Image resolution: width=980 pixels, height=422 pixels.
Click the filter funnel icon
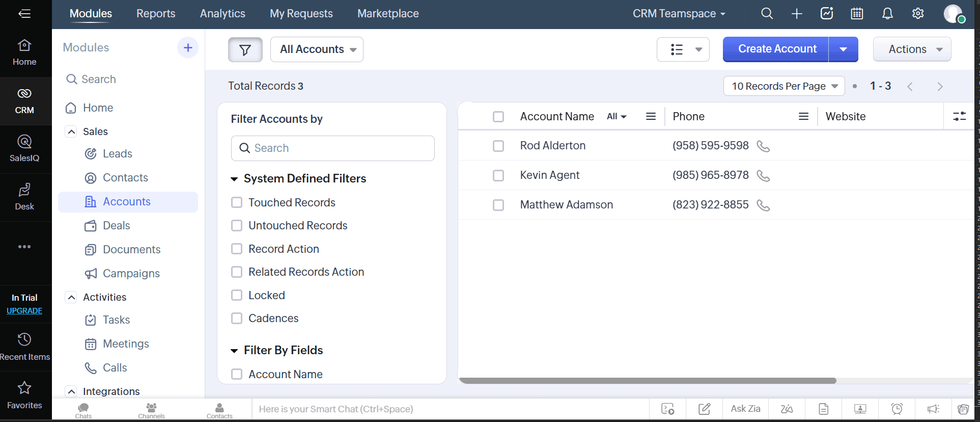(x=245, y=49)
